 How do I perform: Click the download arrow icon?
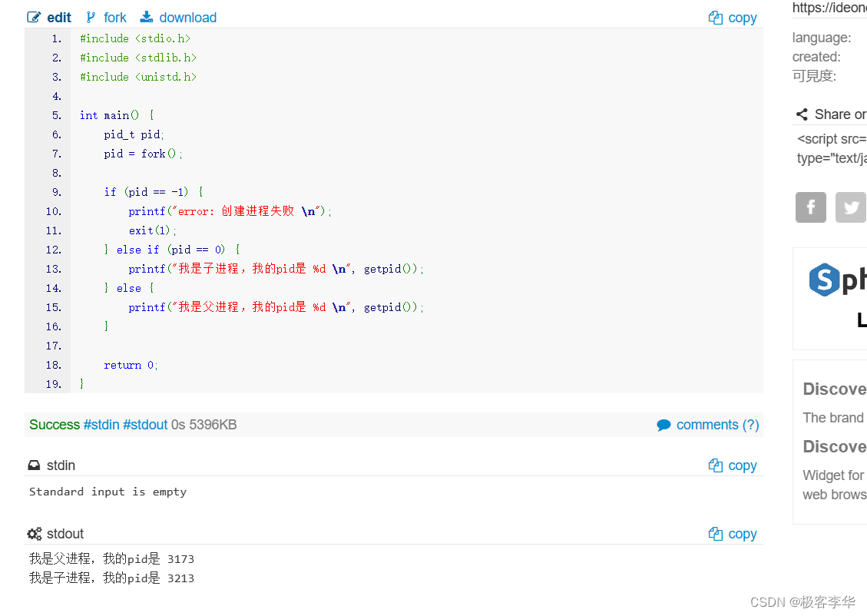click(147, 17)
